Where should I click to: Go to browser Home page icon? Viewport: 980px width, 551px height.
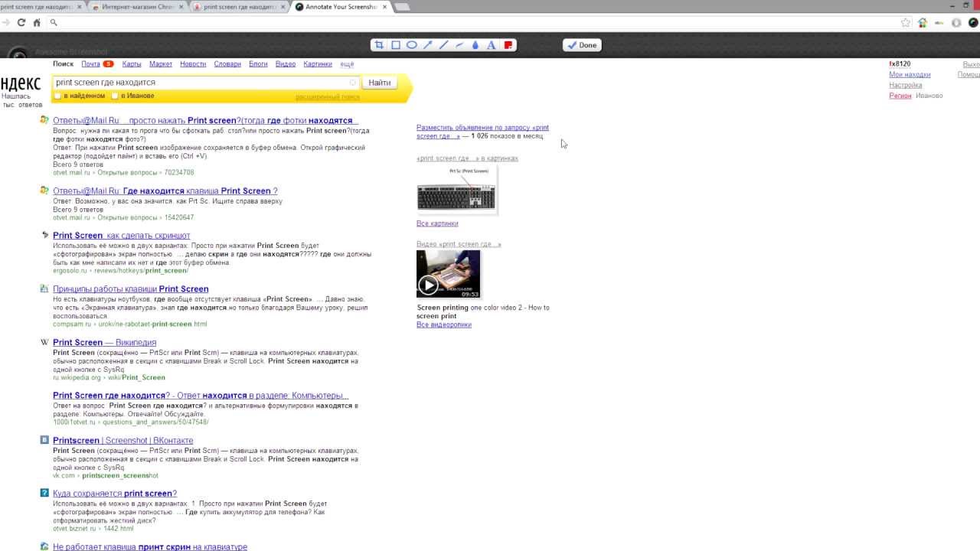(x=37, y=23)
